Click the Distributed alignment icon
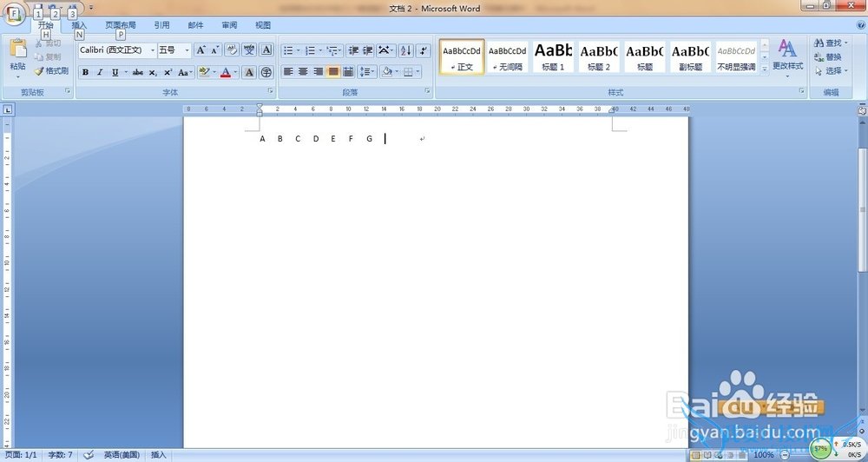The width and height of the screenshot is (868, 462). pos(348,71)
